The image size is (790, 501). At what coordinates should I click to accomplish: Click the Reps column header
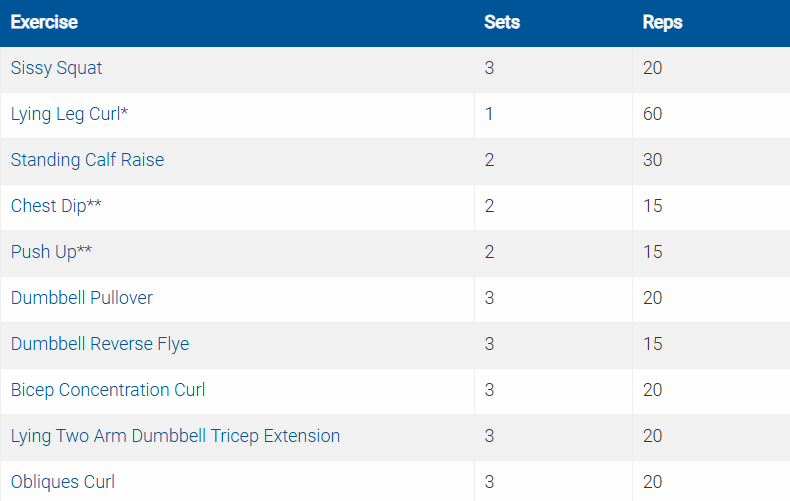[x=662, y=22]
